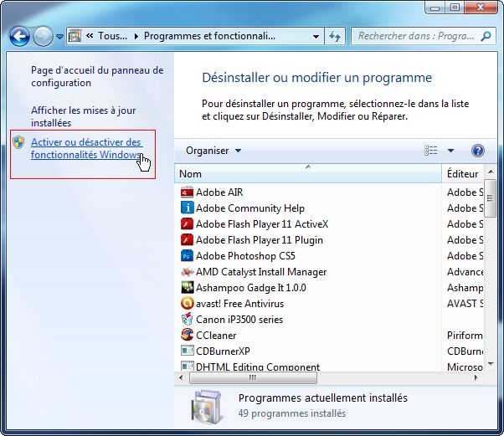
Task: Select 'CCleaner' row text
Action: [x=216, y=336]
